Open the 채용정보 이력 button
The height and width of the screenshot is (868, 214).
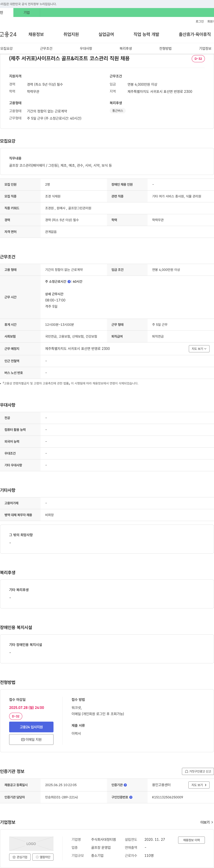191,840
